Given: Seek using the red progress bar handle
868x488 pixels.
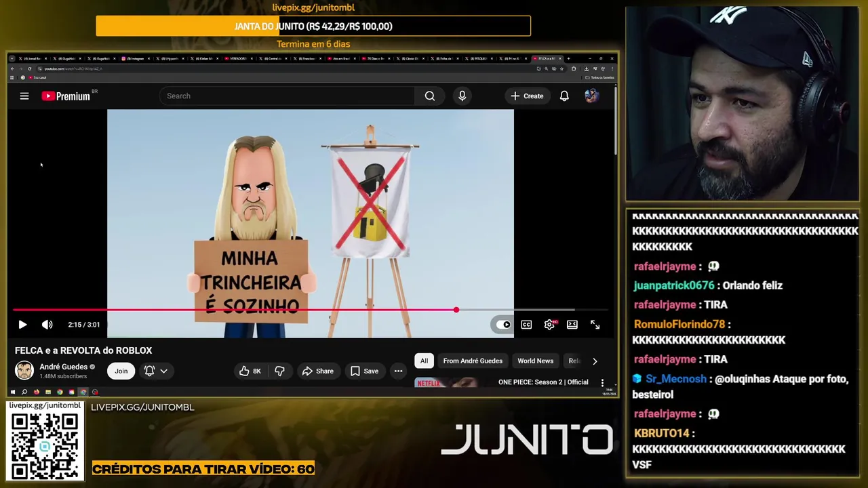Looking at the screenshot, I should [x=456, y=310].
